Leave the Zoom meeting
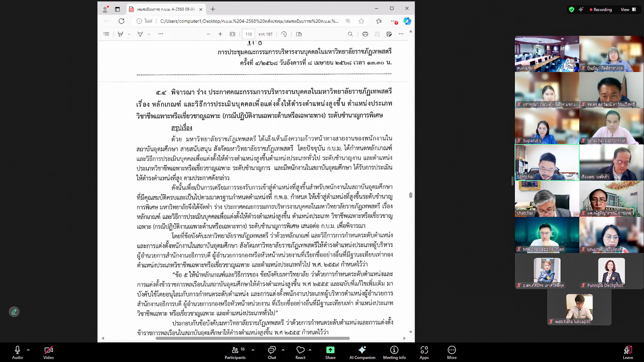 (x=628, y=352)
